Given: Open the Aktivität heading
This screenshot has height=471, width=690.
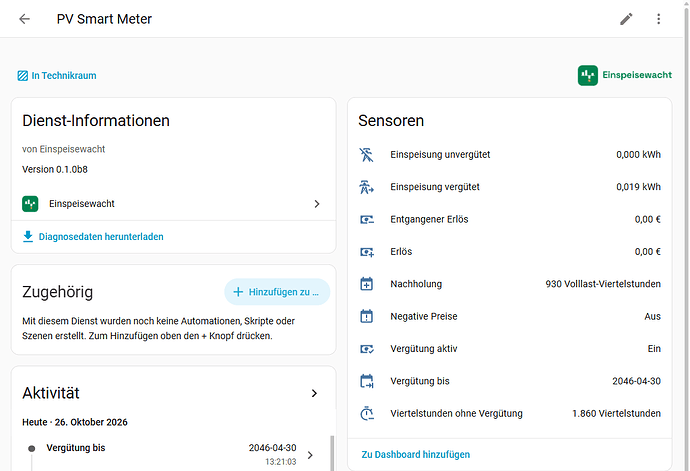Looking at the screenshot, I should pyautogui.click(x=51, y=393).
